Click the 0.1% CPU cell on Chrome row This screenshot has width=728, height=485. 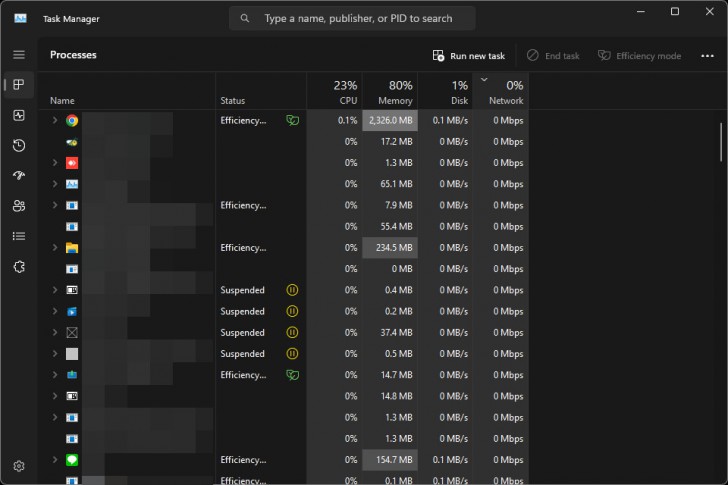tap(334, 121)
